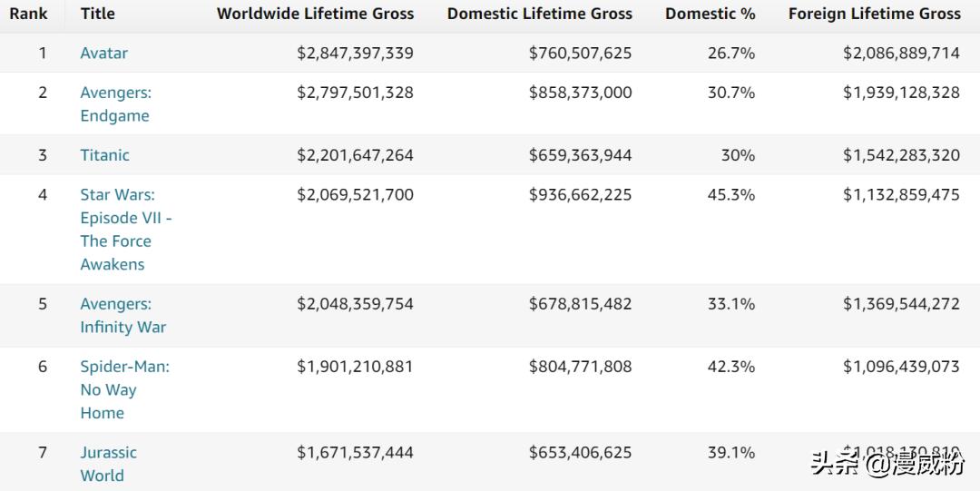Viewport: 980px width, 491px height.
Task: Click the Titanic title link
Action: [104, 155]
